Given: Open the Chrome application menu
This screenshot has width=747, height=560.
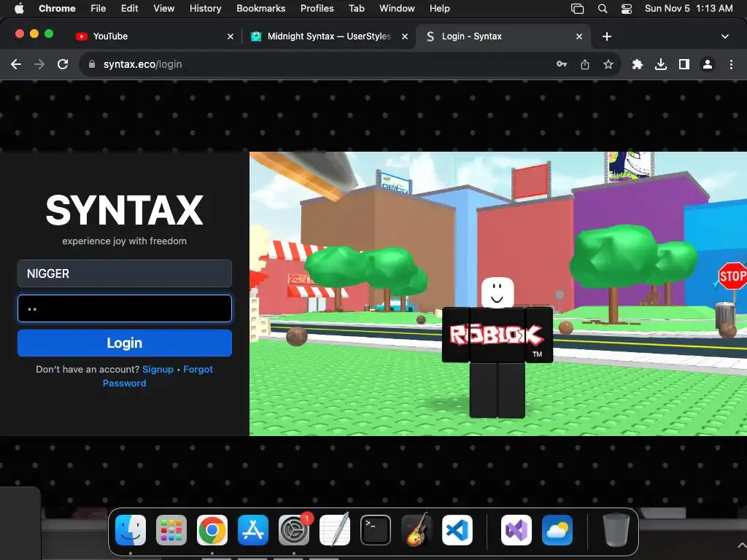Looking at the screenshot, I should point(57,9).
